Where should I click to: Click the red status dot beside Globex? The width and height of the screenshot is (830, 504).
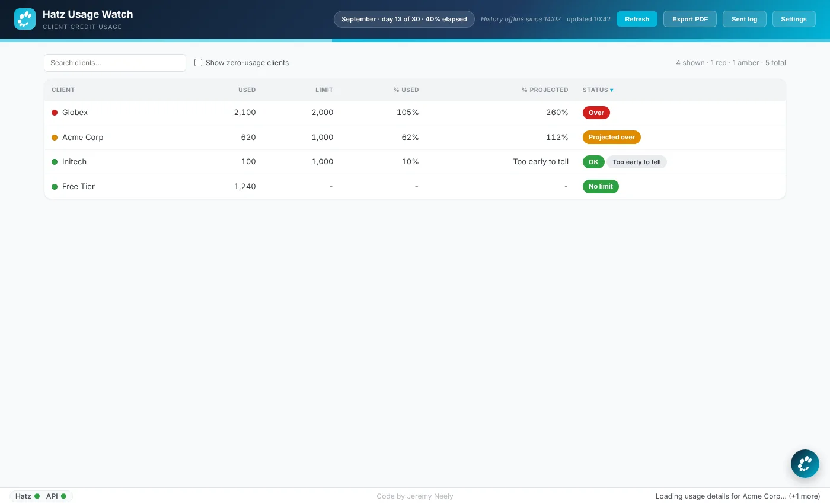pyautogui.click(x=55, y=113)
